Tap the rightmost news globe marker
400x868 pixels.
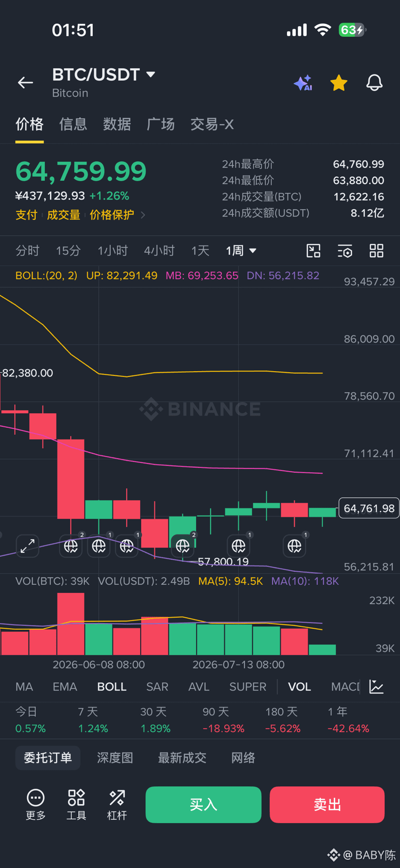click(295, 546)
